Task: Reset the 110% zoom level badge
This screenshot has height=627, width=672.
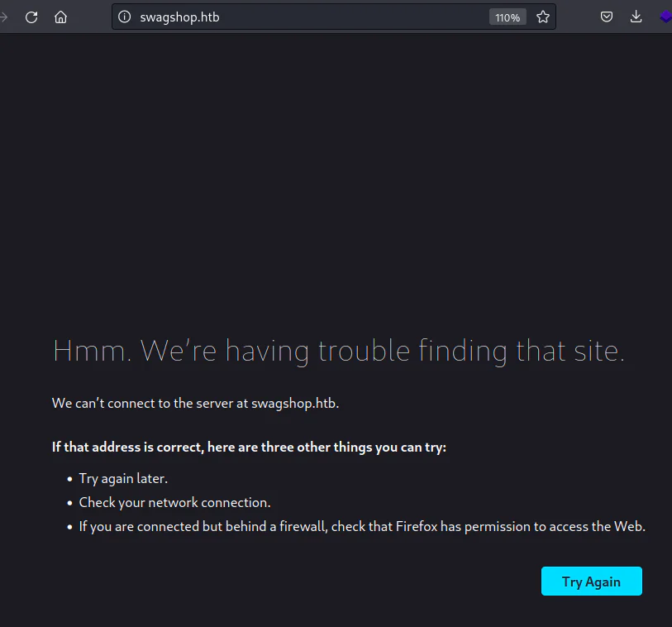Action: 508,17
